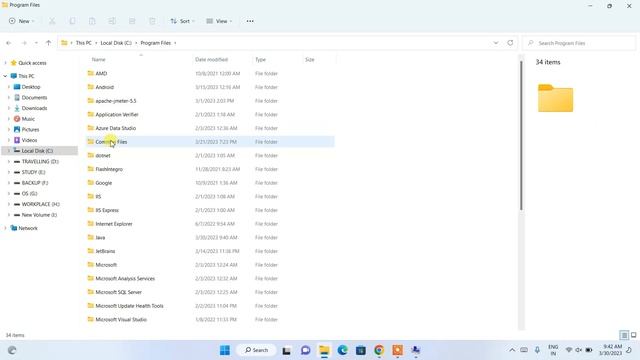Image resolution: width=640 pixels, height=360 pixels.
Task: Expand the Network tree node
Action: (5, 228)
